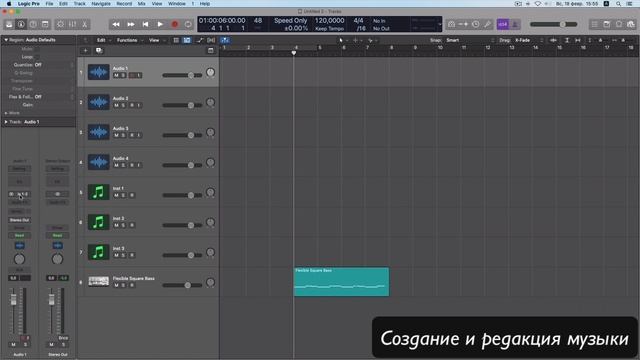Screen dimensions: 640x360
Task: Open the Track menu
Action: [79, 4]
